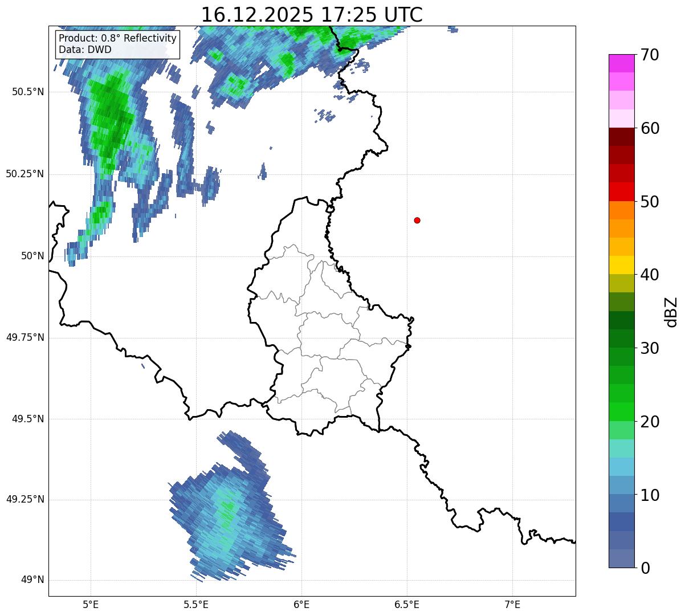Pick the orange colorbar swatch just below 50
Screen dimensions: 685x616
pos(622,210)
